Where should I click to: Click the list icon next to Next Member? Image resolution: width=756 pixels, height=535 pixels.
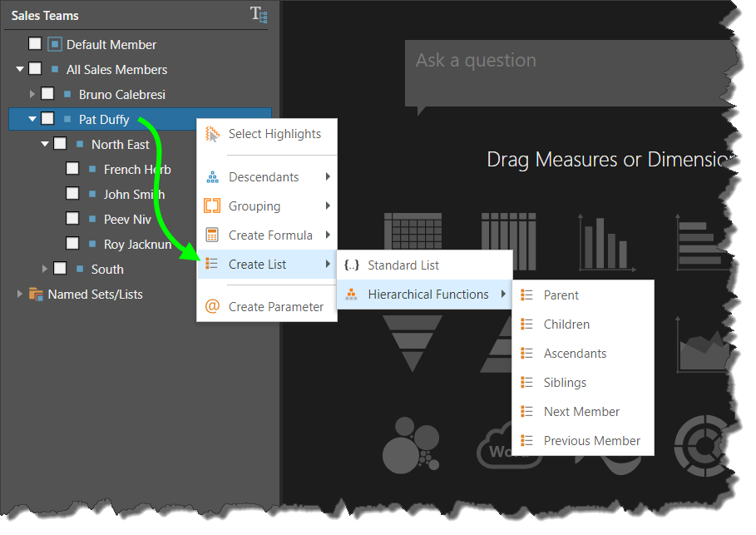coord(527,412)
